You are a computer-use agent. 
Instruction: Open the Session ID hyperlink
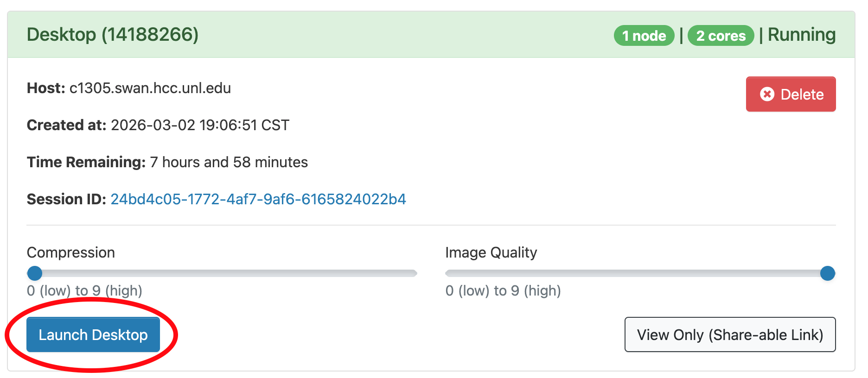click(258, 199)
